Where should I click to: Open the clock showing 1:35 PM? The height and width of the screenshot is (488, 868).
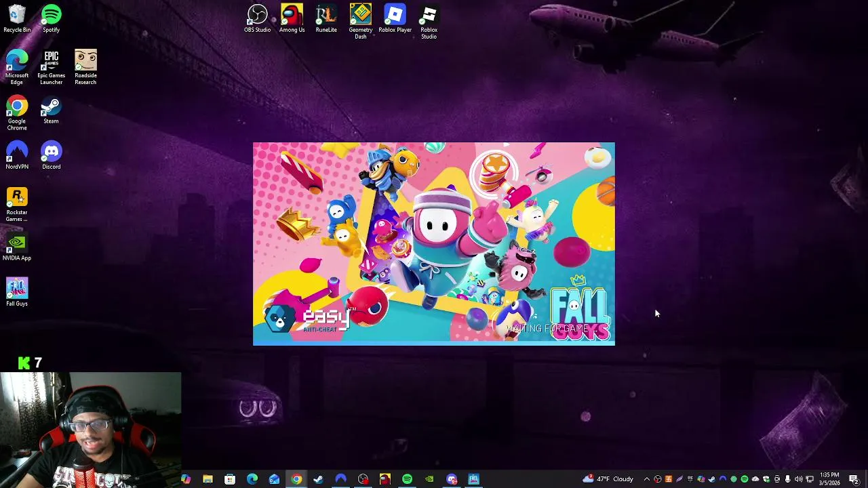click(829, 479)
